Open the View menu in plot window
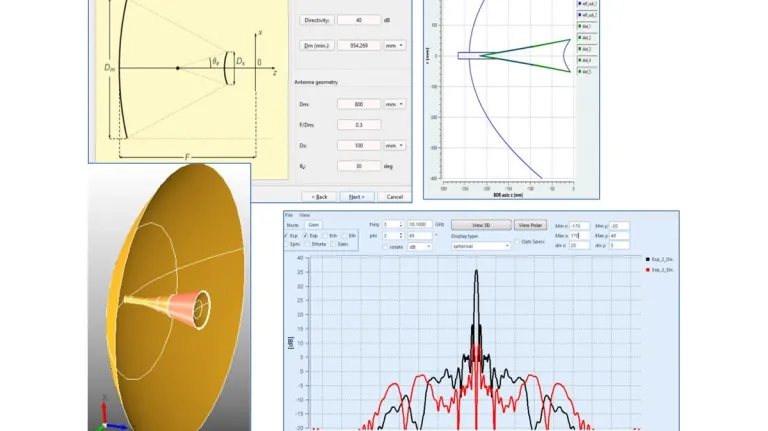This screenshot has width=768, height=431. pyautogui.click(x=304, y=215)
